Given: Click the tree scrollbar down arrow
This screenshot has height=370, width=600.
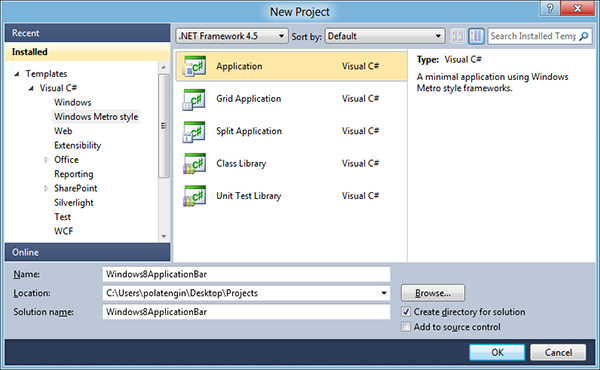Looking at the screenshot, I should coord(164,236).
